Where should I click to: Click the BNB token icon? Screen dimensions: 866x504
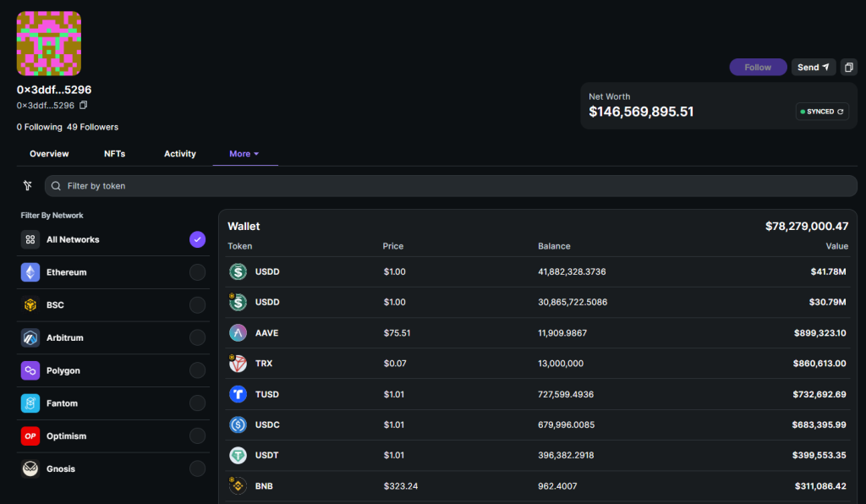point(238,485)
